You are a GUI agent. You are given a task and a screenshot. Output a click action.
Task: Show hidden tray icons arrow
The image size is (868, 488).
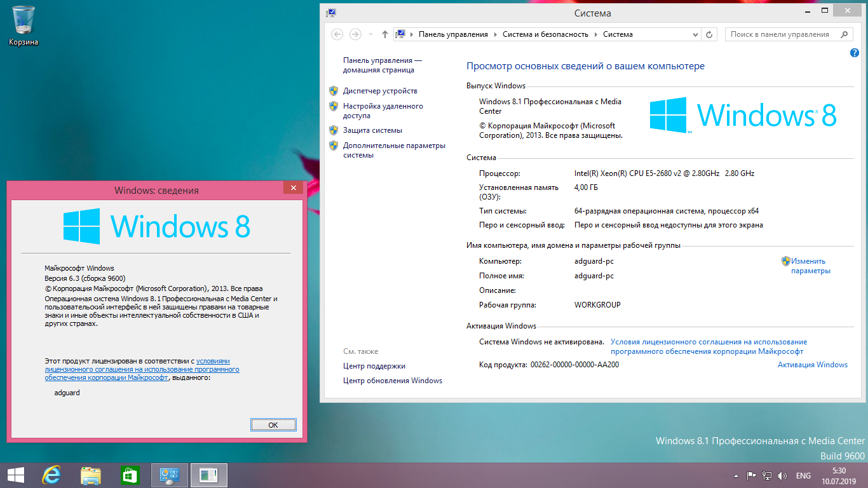coord(736,476)
